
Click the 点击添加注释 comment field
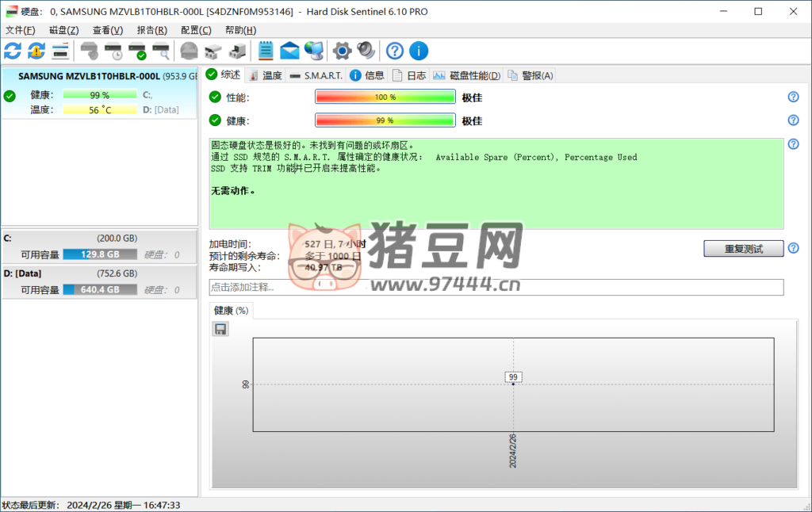click(x=496, y=287)
